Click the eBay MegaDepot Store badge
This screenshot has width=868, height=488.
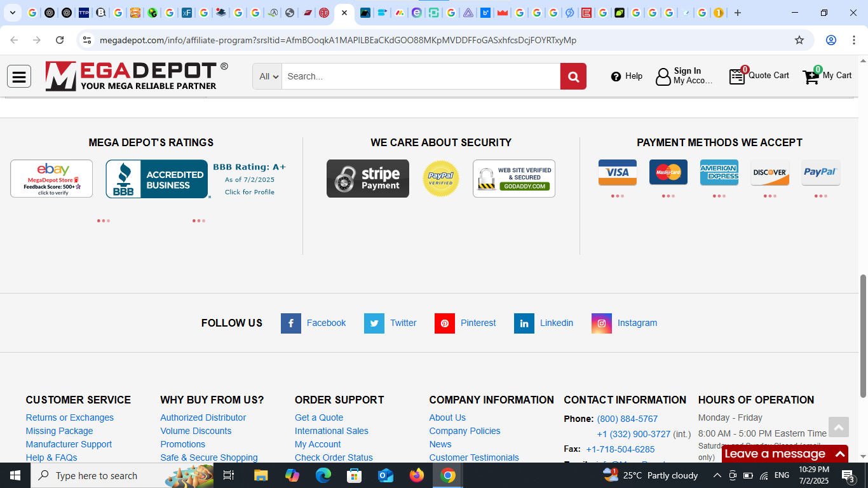(x=51, y=179)
